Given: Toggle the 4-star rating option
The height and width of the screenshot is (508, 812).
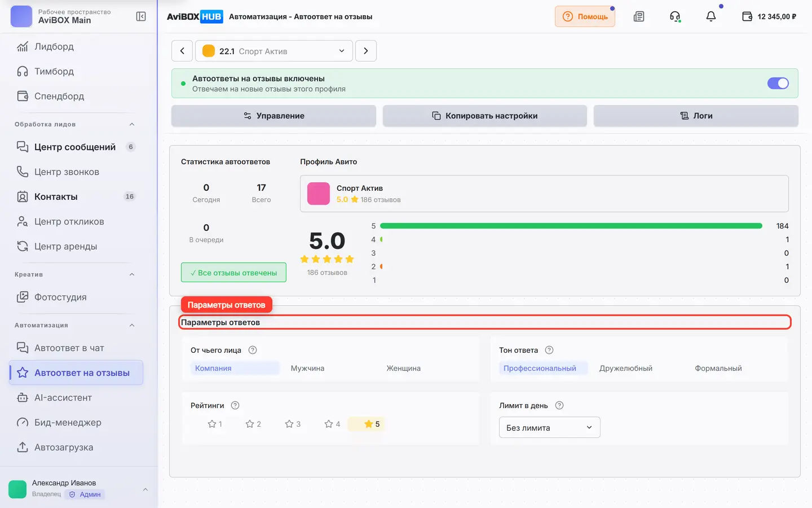Looking at the screenshot, I should tap(332, 424).
